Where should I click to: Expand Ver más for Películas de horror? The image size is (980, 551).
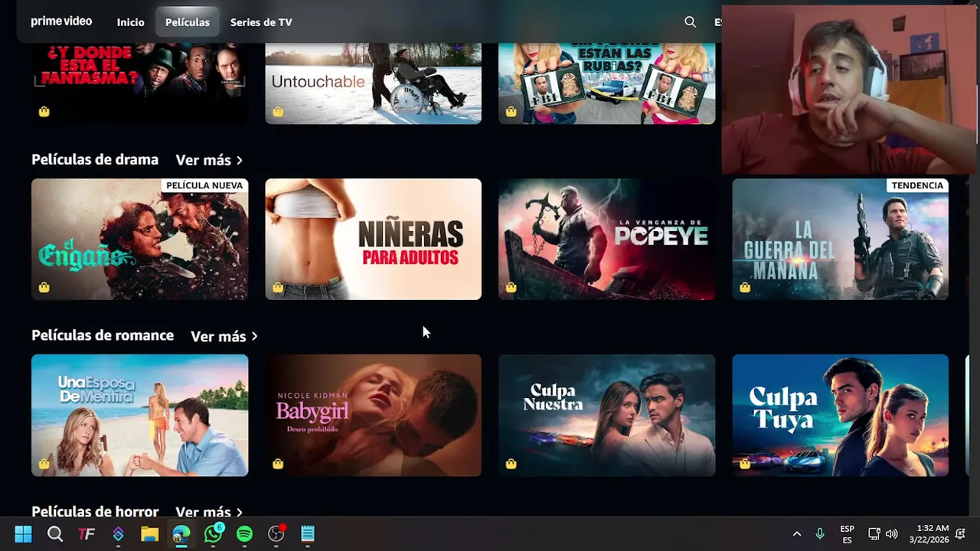click(209, 511)
